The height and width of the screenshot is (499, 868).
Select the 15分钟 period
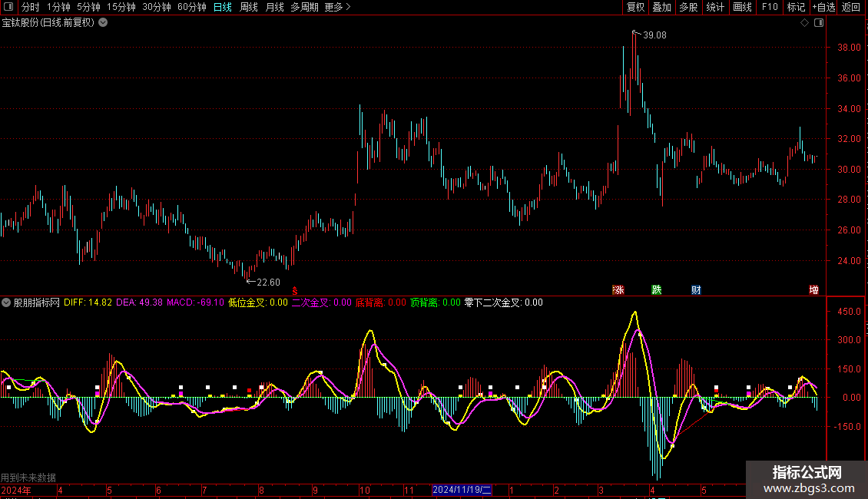click(x=121, y=7)
